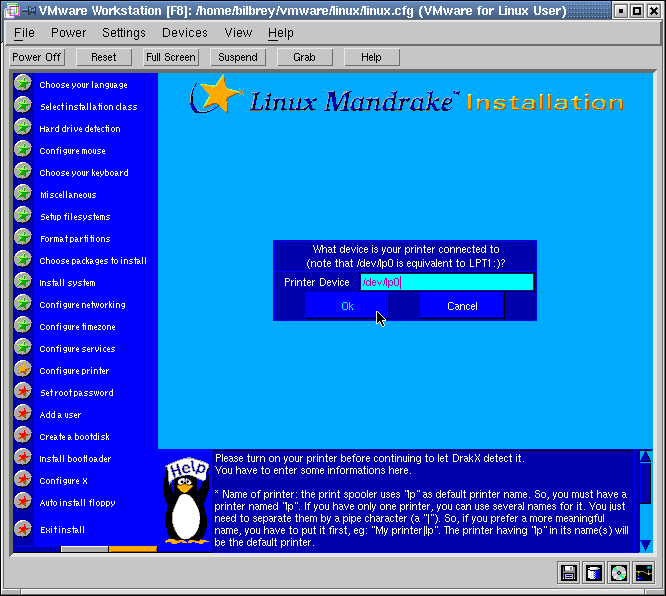Click the hard disk device icon
The image size is (666, 596).
[594, 572]
